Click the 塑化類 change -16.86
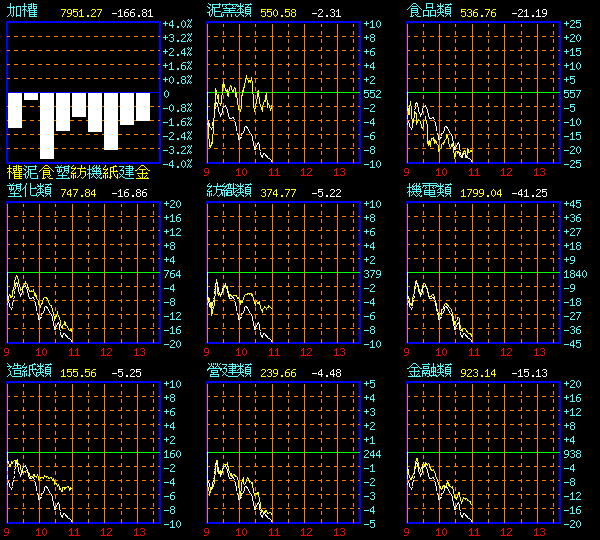600x540 pixels. click(129, 193)
